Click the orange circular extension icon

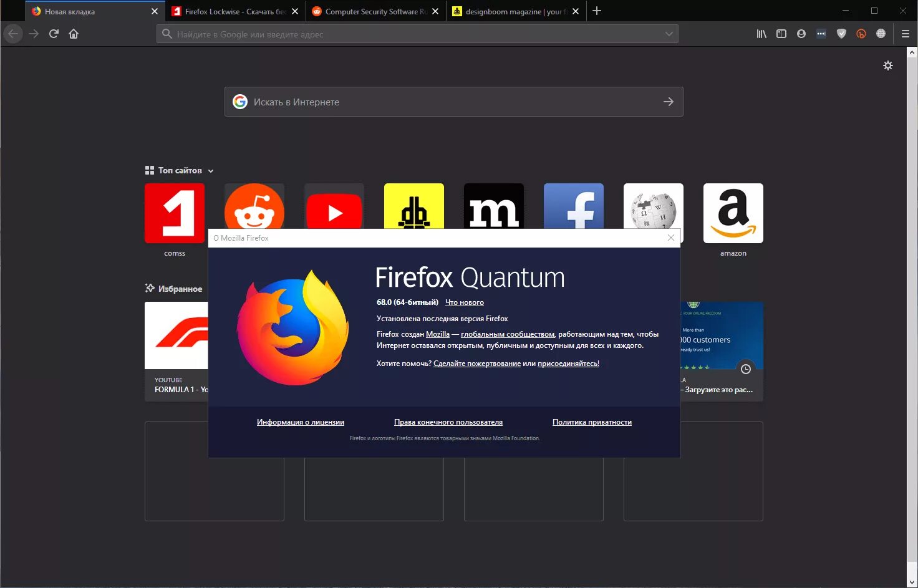(861, 34)
